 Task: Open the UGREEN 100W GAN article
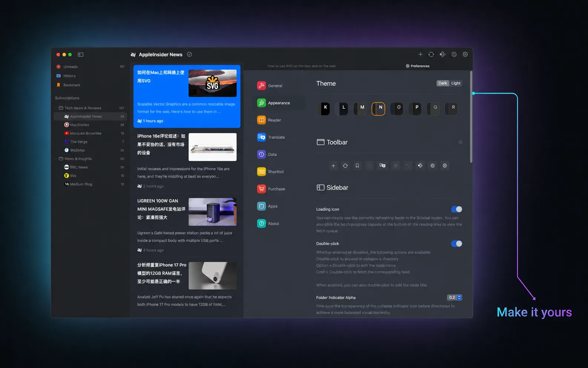click(187, 225)
